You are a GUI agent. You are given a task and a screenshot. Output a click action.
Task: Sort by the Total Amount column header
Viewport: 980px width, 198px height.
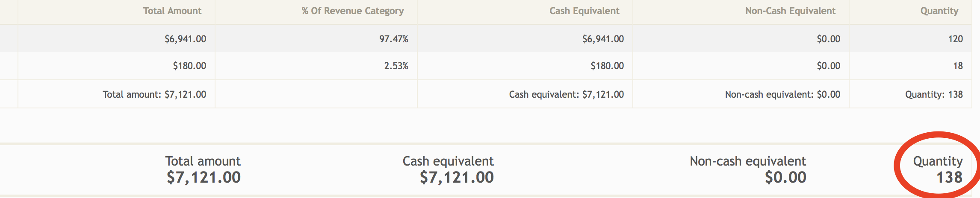[x=172, y=11]
